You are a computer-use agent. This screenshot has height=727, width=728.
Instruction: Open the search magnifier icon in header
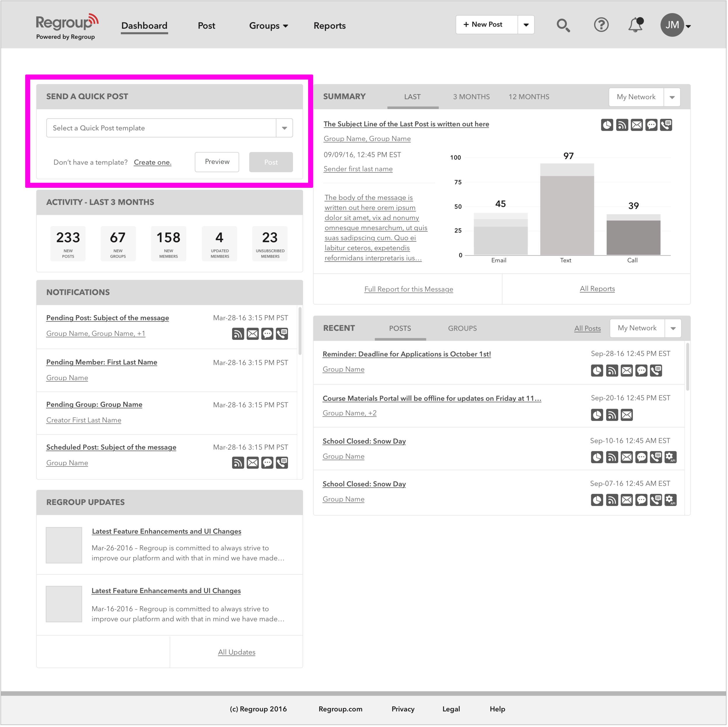point(563,25)
